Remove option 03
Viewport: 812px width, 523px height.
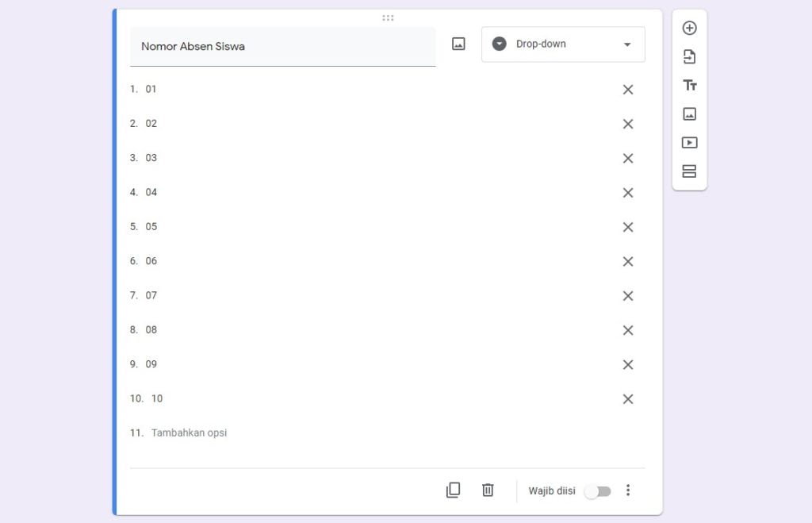(628, 158)
